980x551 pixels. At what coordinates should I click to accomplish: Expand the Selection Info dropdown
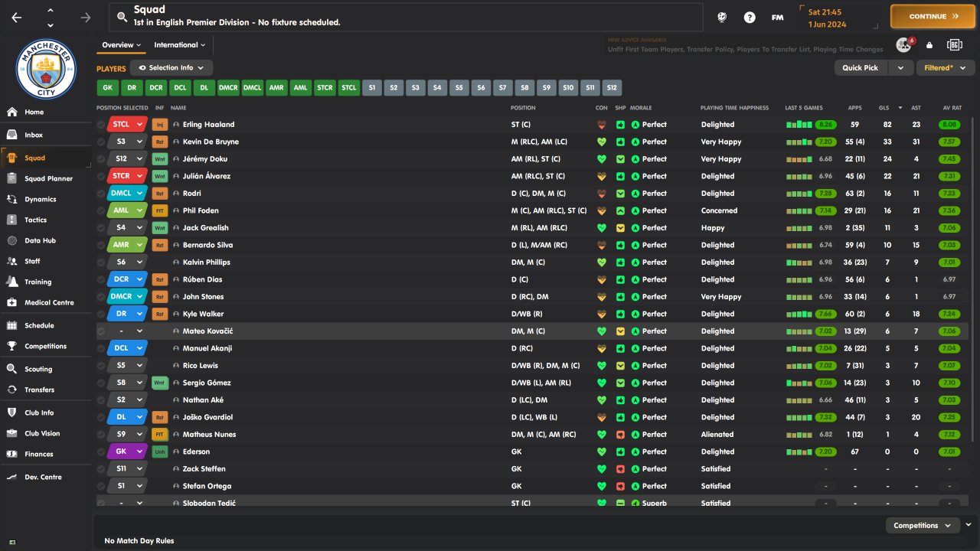pos(171,68)
